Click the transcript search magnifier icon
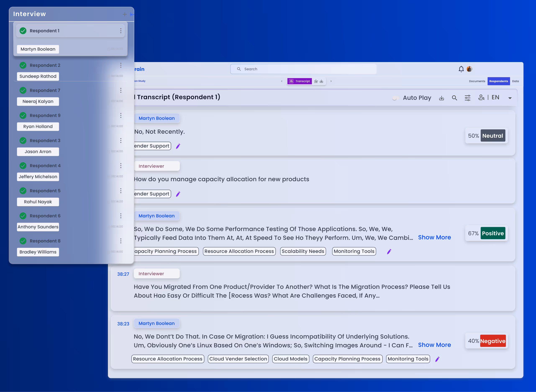The height and width of the screenshot is (392, 536). pos(454,98)
